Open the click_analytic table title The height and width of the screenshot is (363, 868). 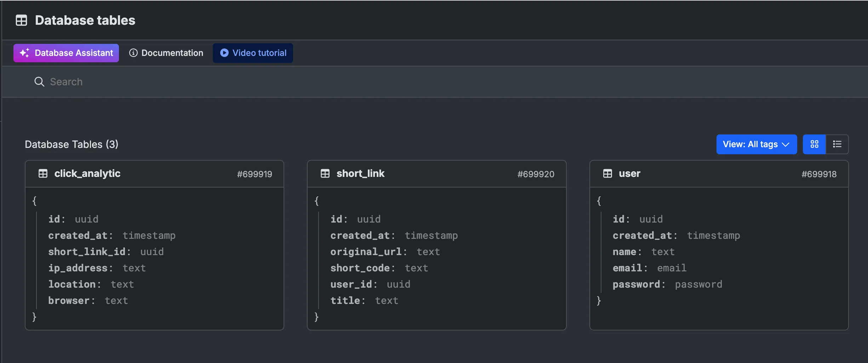87,173
